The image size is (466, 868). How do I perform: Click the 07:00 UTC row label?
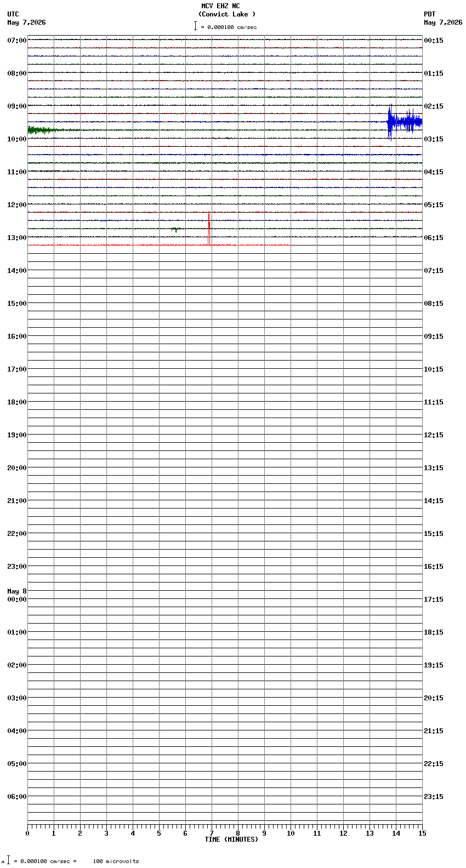point(17,41)
